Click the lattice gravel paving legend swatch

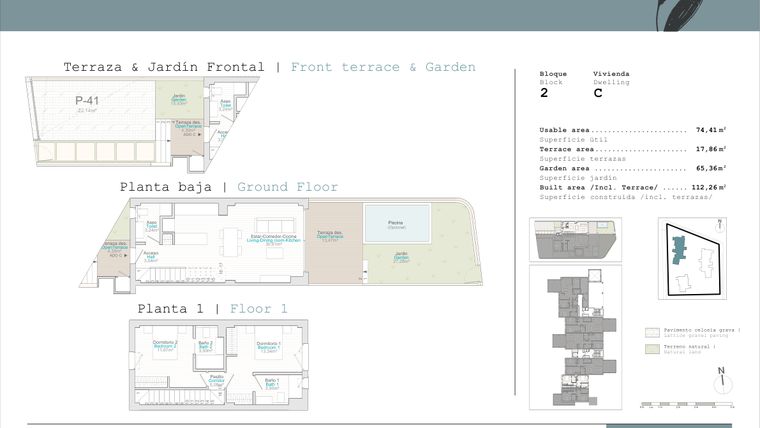pyautogui.click(x=652, y=333)
